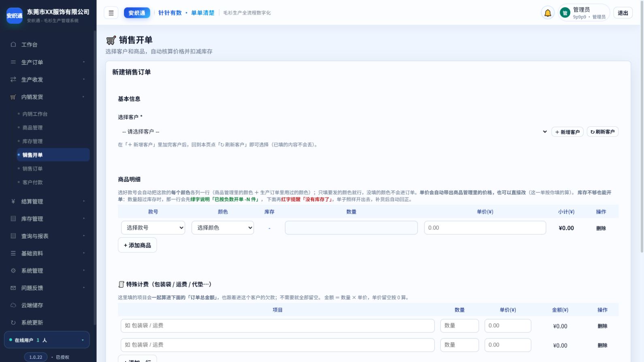Open 客户付款 submenu item
This screenshot has width=644, height=362.
[53, 182]
